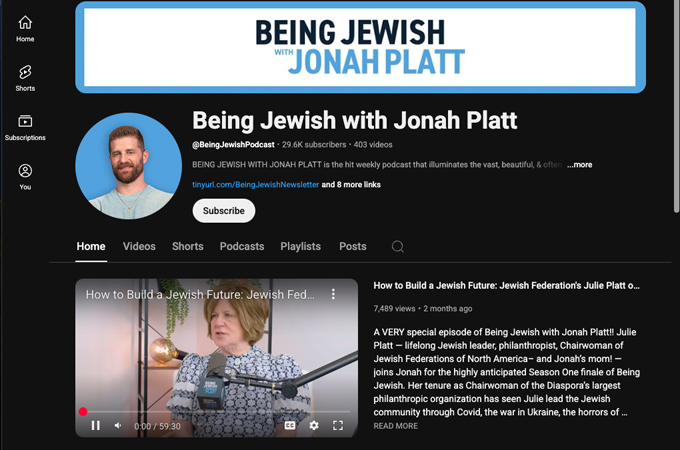The width and height of the screenshot is (680, 450).
Task: Click the 0:00 / 59:30 time display
Action: [157, 426]
